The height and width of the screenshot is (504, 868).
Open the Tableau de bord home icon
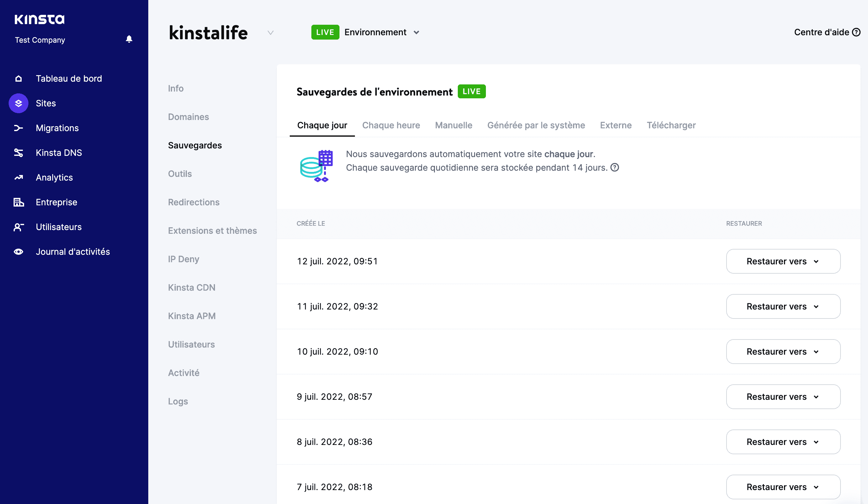click(18, 78)
